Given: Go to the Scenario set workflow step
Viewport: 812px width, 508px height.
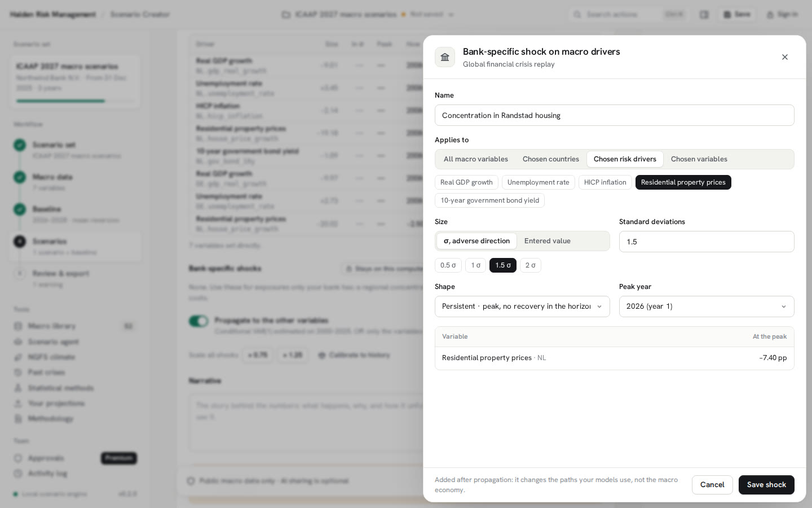Looking at the screenshot, I should tap(75, 150).
